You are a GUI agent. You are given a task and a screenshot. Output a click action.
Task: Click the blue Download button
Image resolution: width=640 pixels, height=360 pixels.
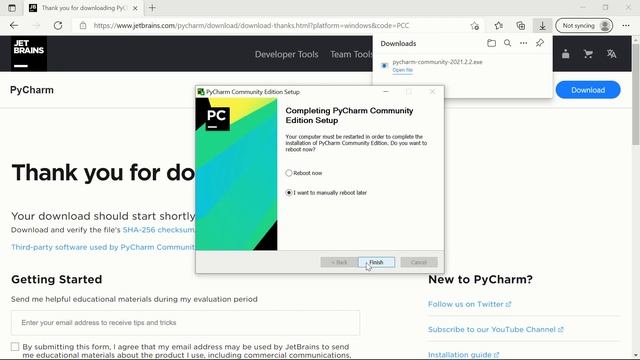[588, 90]
